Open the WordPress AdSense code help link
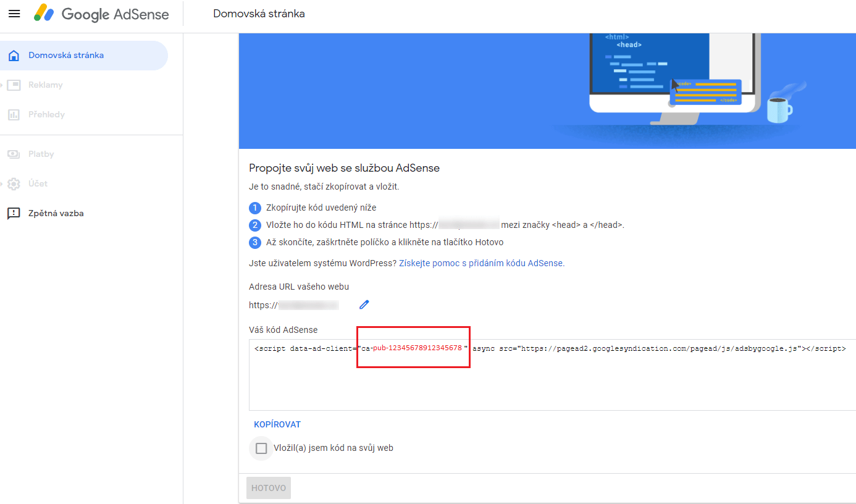856x504 pixels. tap(482, 263)
